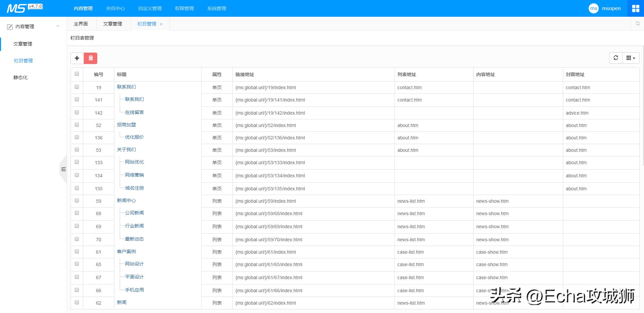Select the checkbox for row 59
The image size is (644, 313).
(x=77, y=201)
